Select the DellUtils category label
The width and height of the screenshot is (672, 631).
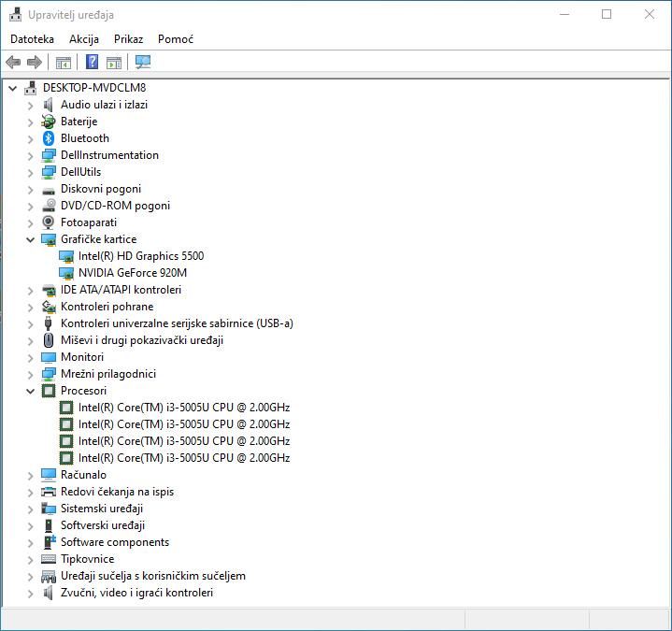pos(81,171)
